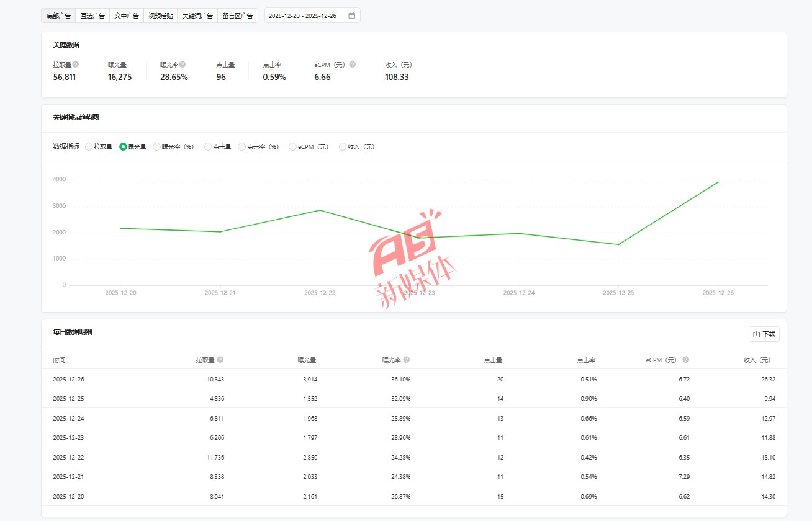Screen dimensions: 812x521
Task: Click help icon beside 曝光率 in key data
Action: coord(183,65)
